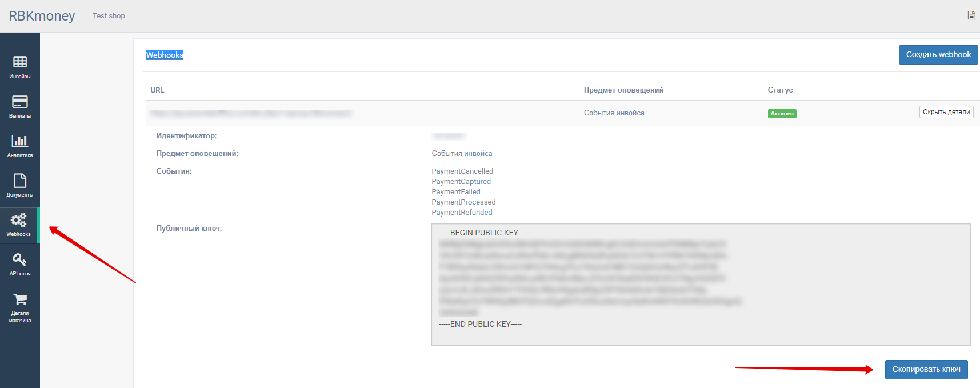Click the Статус column header
Screen dimensions: 980x388
[x=780, y=90]
